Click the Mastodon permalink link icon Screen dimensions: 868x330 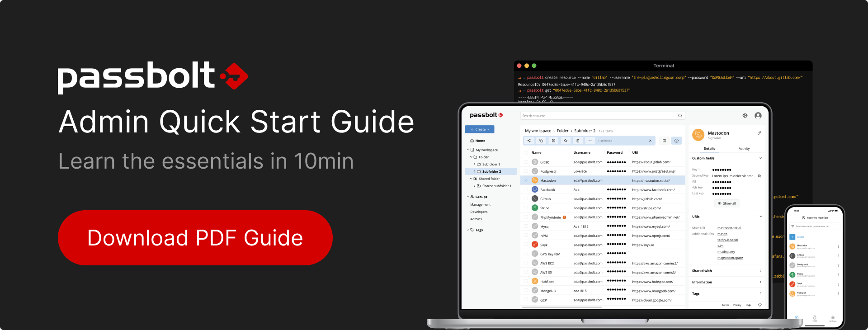click(x=759, y=133)
